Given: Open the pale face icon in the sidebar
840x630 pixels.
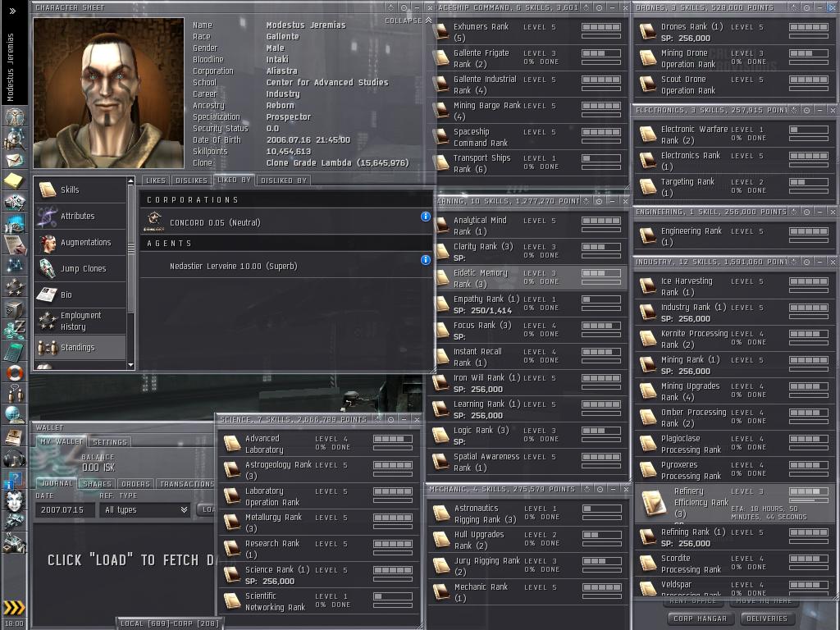Looking at the screenshot, I should pyautogui.click(x=15, y=501).
